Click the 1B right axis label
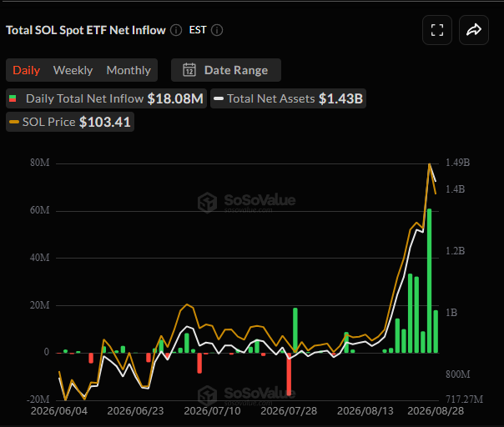504x427 pixels. (451, 313)
